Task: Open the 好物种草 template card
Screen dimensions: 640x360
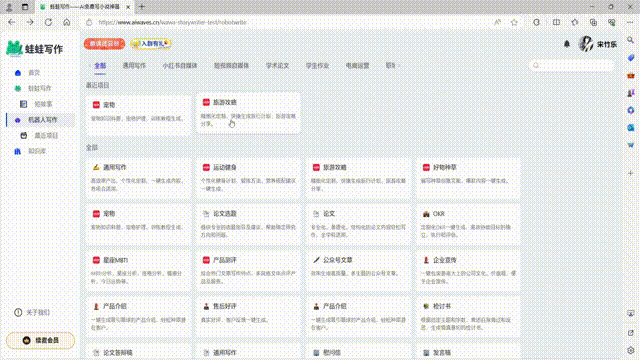Action: (468, 178)
